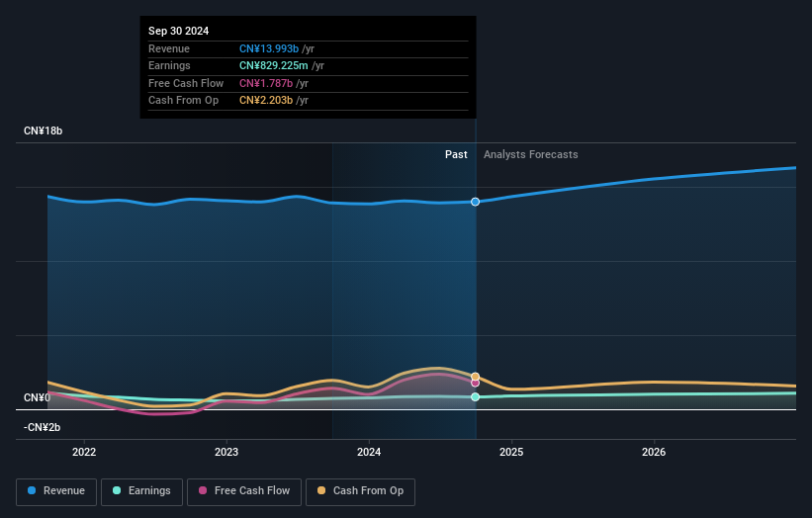Click the CN¥2.203b cash from op value
The image size is (812, 518).
266,101
